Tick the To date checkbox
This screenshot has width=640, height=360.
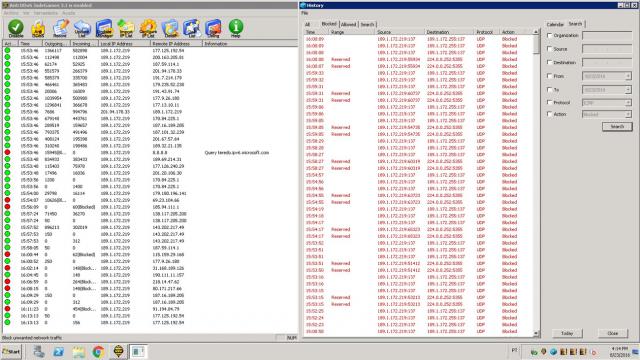click(549, 89)
